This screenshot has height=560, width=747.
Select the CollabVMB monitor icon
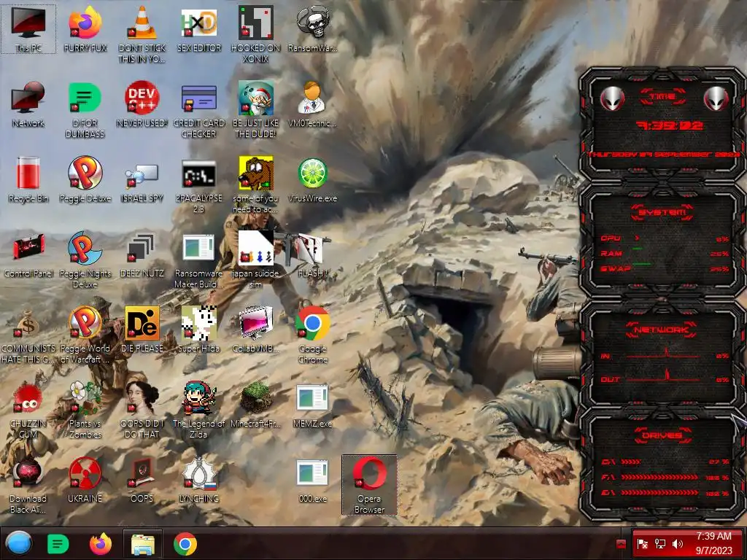[x=256, y=330]
